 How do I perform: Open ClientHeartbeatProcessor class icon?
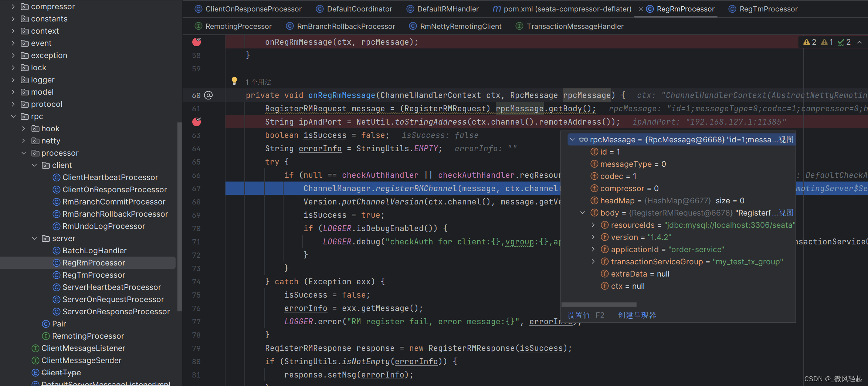pos(57,177)
